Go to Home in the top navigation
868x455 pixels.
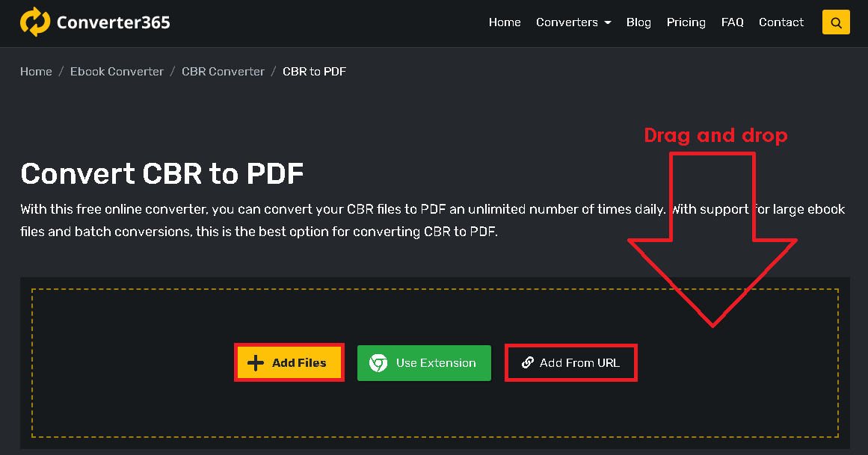click(x=505, y=22)
